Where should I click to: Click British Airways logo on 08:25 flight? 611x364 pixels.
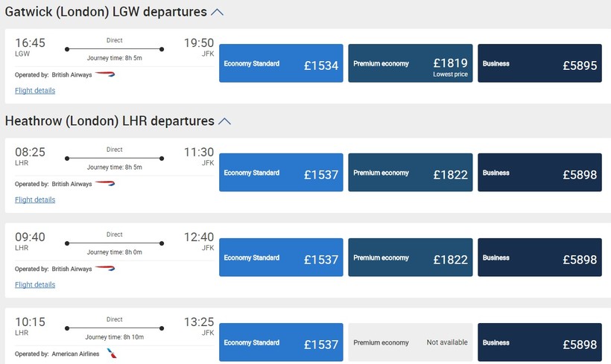105,184
